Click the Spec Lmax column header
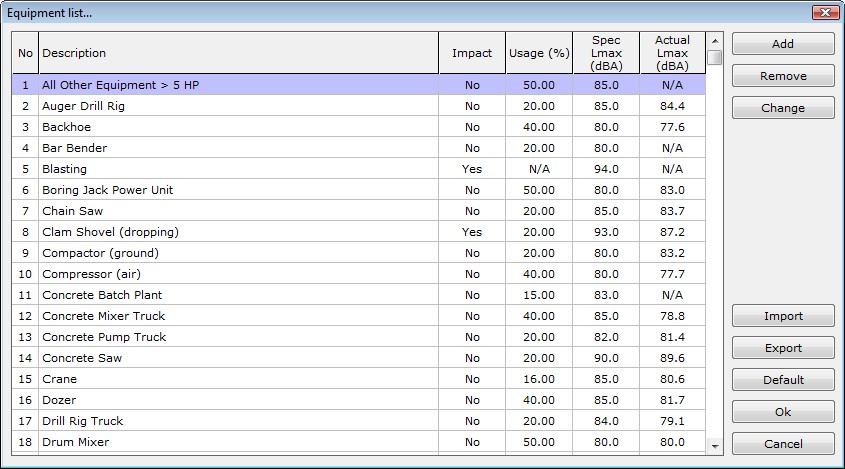 (x=606, y=53)
